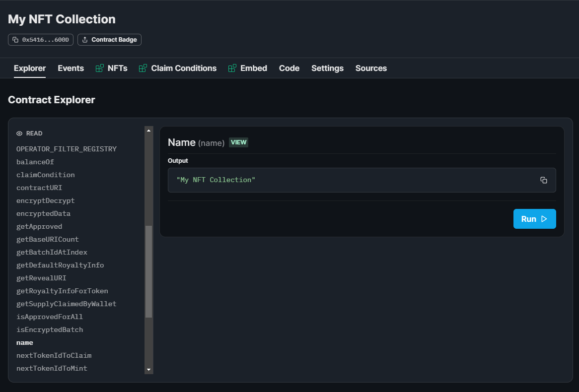Select the name function in READ list

tap(25, 342)
